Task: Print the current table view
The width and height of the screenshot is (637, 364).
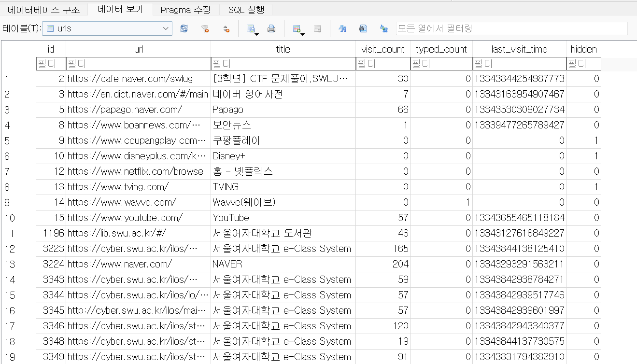Action: [271, 28]
